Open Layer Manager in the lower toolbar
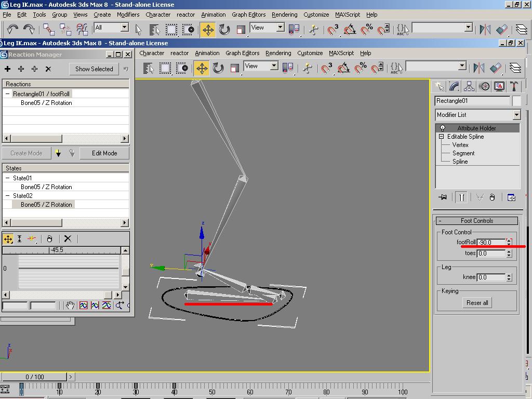 [x=515, y=68]
